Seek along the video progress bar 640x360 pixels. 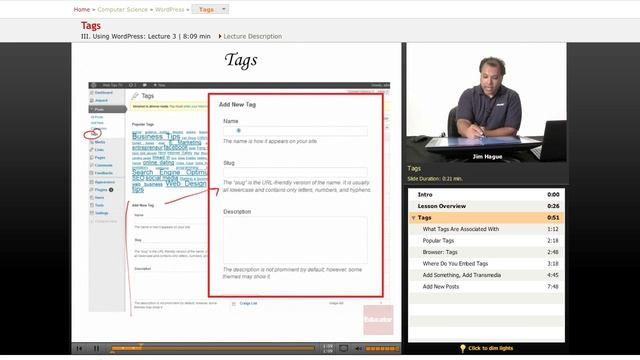(213, 348)
